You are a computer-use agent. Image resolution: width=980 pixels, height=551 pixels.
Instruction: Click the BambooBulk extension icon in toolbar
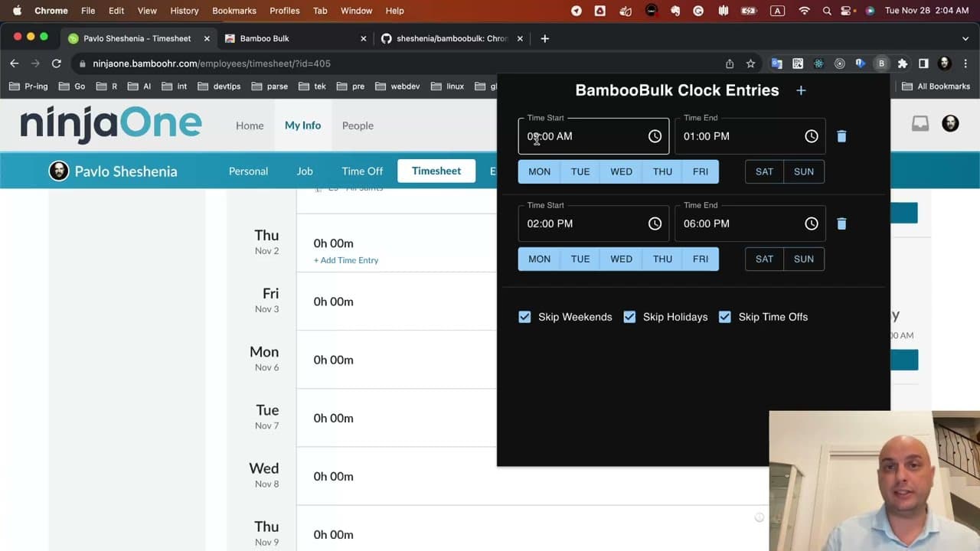click(x=881, y=64)
